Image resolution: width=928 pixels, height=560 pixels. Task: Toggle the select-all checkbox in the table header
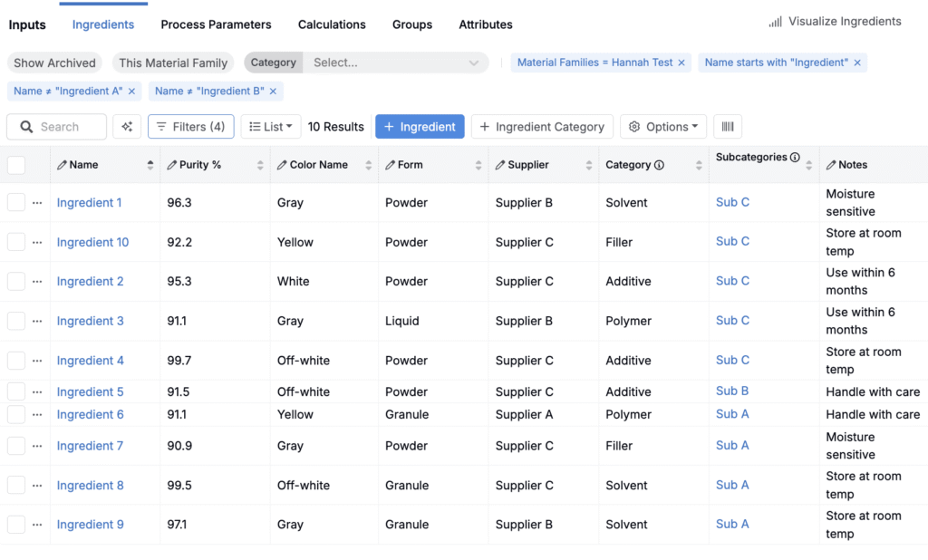click(x=14, y=164)
